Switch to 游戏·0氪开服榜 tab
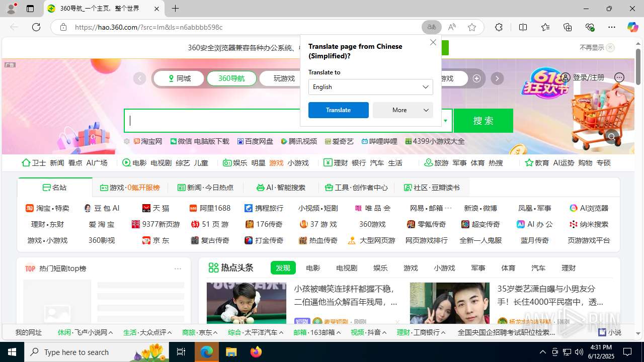Image resolution: width=644 pixels, height=362 pixels. (x=130, y=188)
